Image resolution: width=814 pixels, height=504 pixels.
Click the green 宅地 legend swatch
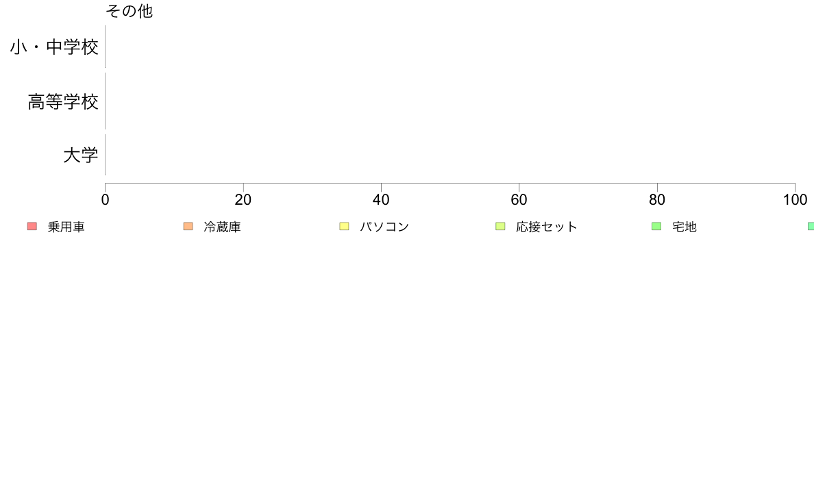(656, 227)
